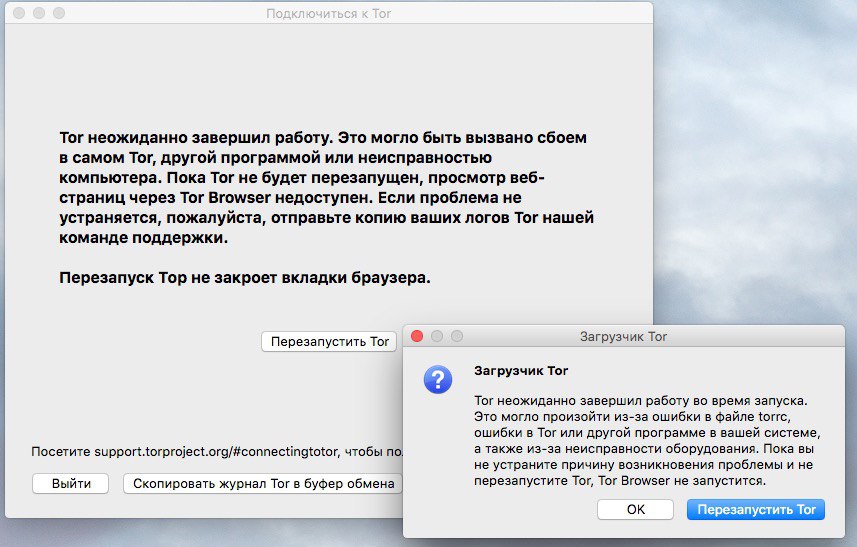
Task: Click the blue question mark icon in the dialog
Action: point(438,380)
